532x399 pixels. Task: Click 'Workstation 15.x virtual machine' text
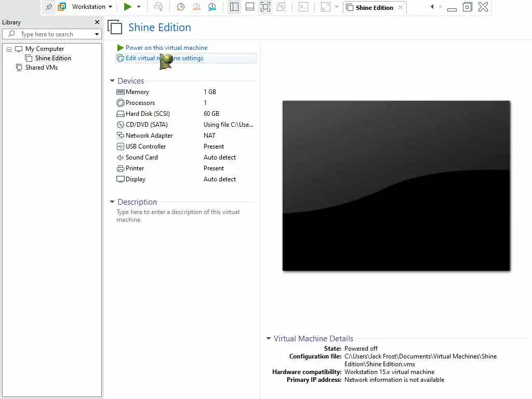[389, 372]
